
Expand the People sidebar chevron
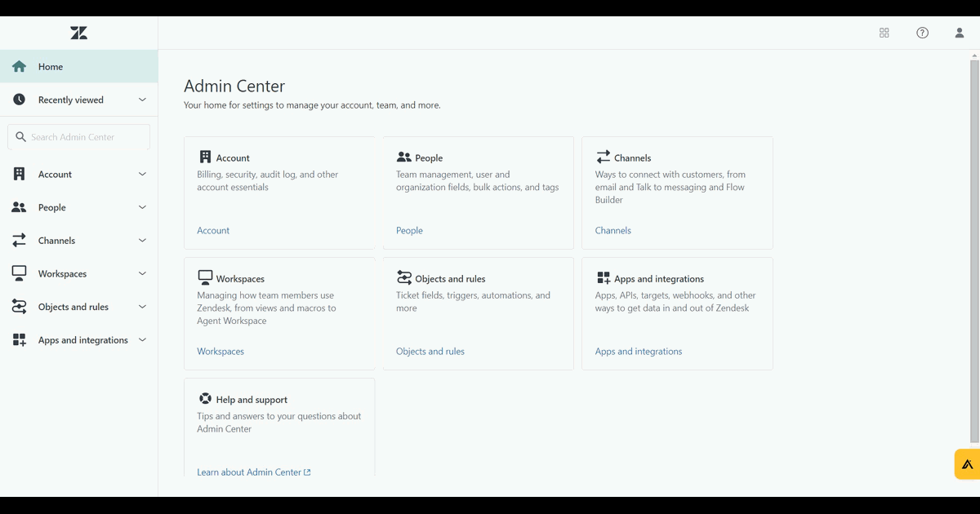[142, 207]
